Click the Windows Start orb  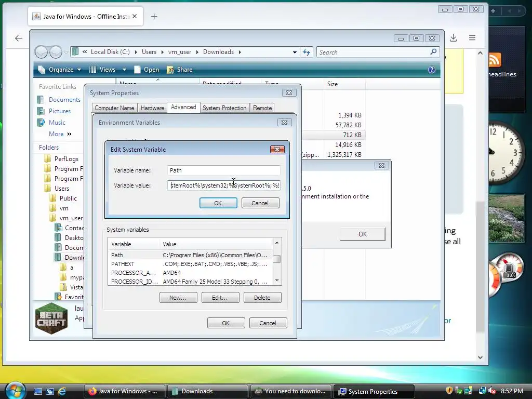[x=15, y=390]
